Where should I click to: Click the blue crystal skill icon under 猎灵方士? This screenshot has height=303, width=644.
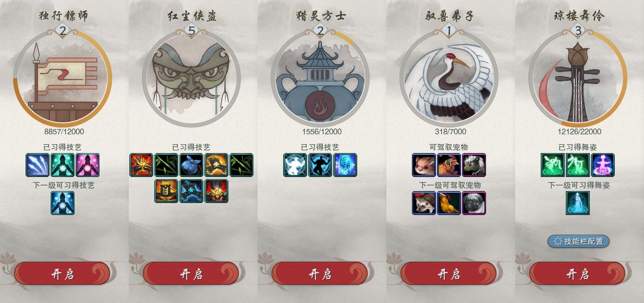click(x=345, y=165)
